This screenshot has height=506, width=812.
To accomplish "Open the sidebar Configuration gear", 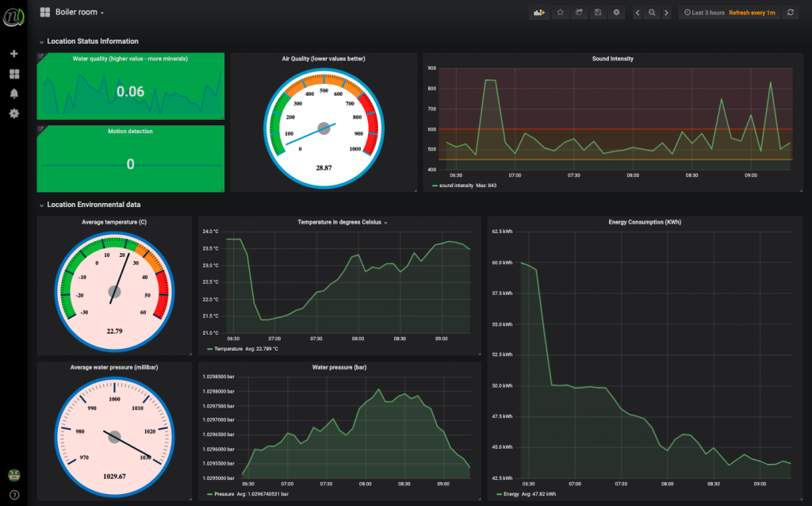I will pyautogui.click(x=13, y=113).
